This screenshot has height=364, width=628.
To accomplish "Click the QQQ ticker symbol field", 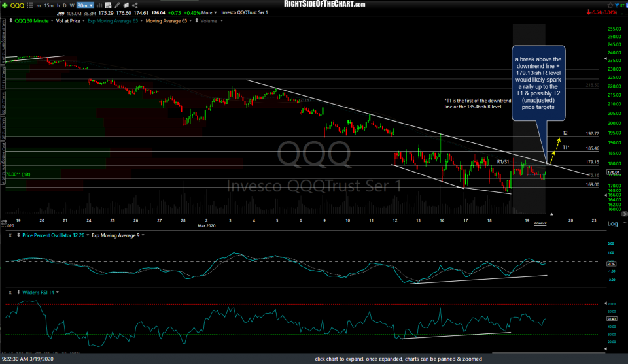I will (17, 5).
